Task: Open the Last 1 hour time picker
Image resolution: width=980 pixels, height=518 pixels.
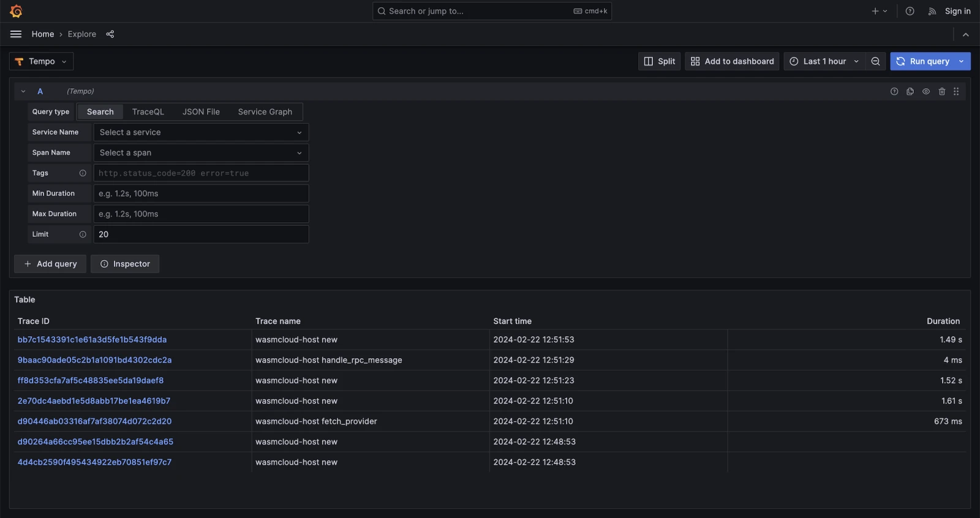Action: click(824, 61)
